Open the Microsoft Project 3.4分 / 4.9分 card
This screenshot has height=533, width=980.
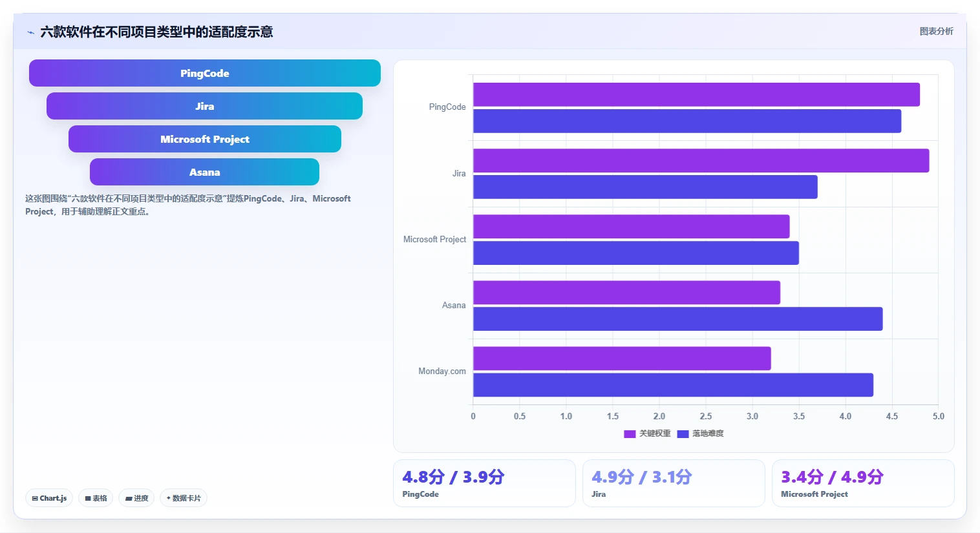[863, 483]
